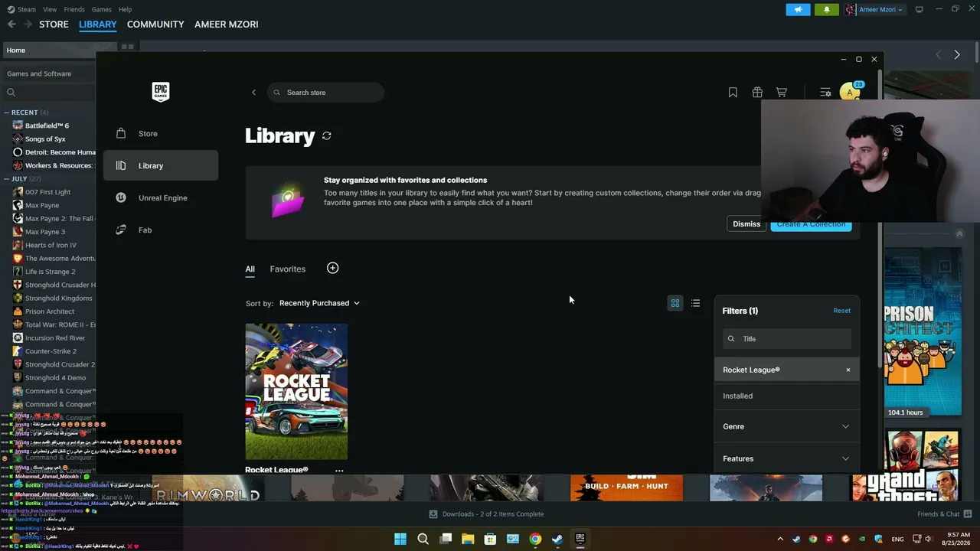Go back in Steam navigation
This screenshot has width=980, height=551.
pos(11,24)
